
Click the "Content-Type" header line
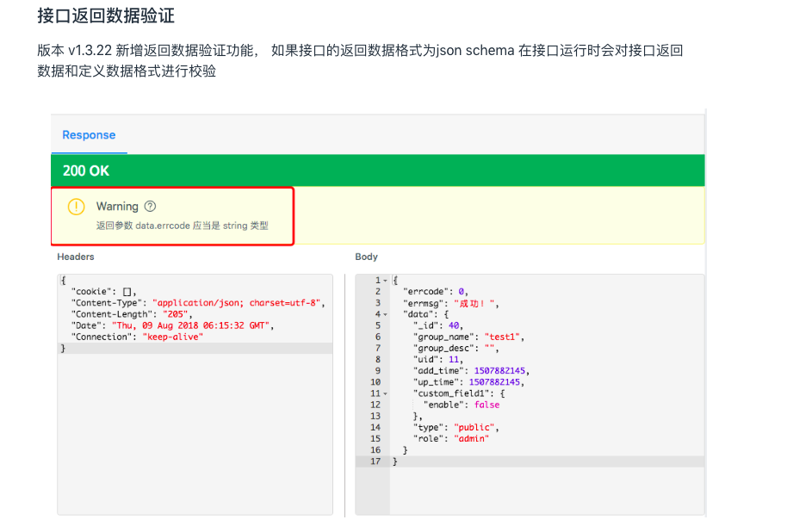click(198, 303)
